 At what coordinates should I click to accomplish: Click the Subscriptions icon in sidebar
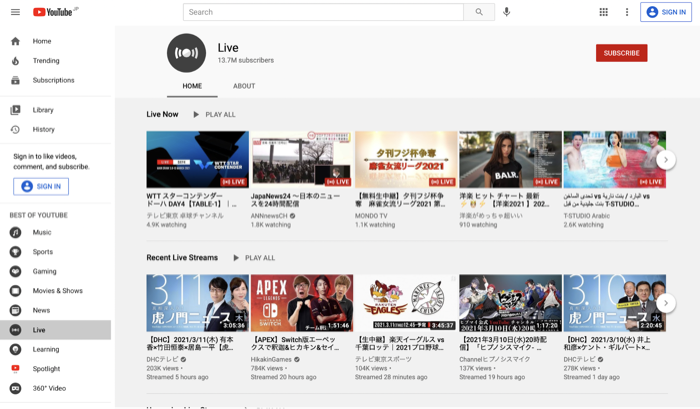coord(15,80)
